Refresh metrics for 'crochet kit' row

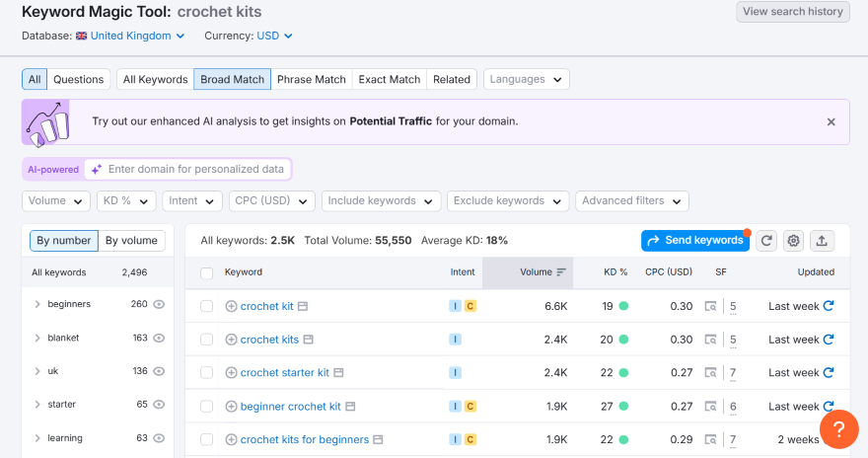829,306
